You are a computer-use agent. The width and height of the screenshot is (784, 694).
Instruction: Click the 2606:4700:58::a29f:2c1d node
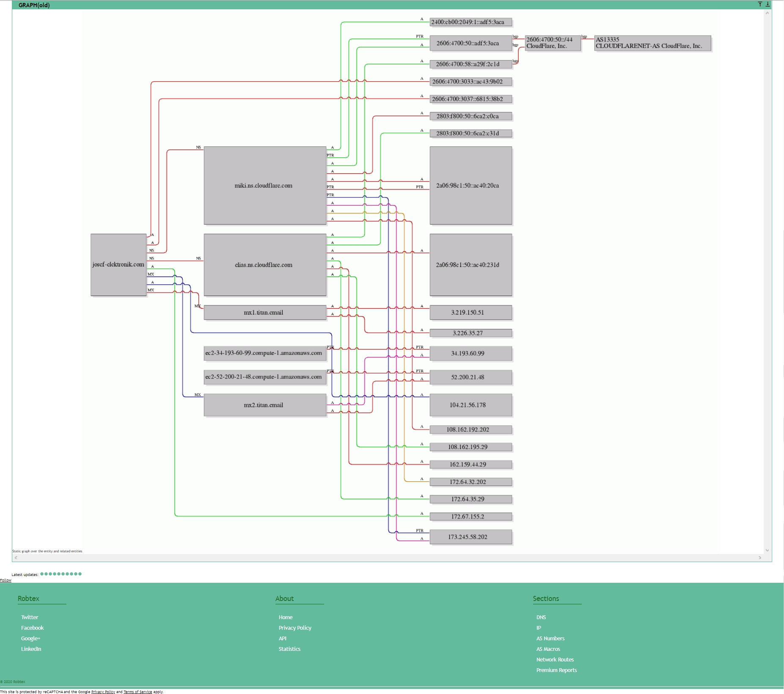click(471, 64)
